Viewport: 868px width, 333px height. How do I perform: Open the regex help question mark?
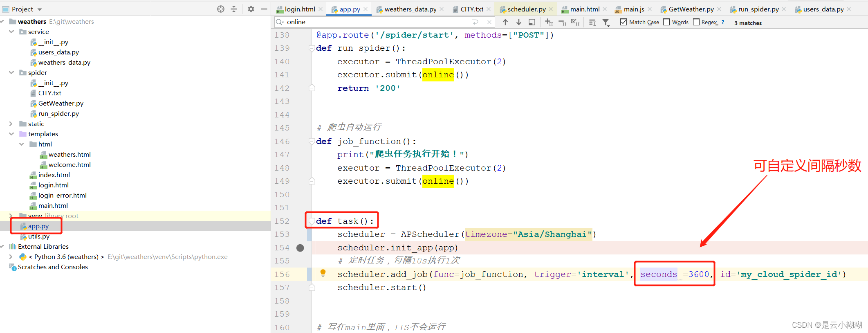click(723, 22)
